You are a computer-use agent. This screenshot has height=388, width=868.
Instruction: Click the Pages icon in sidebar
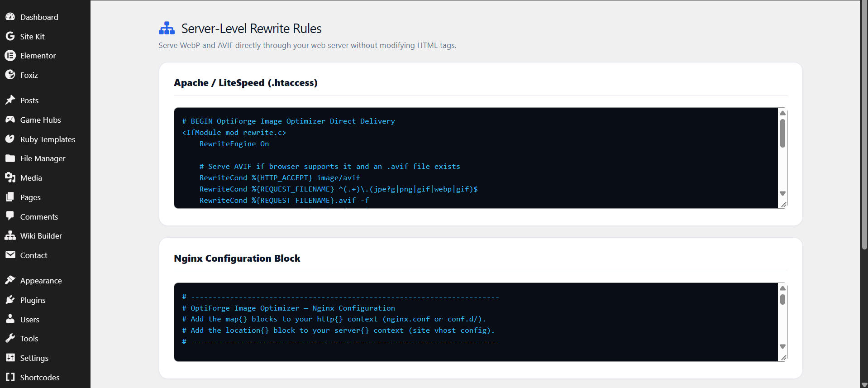click(10, 197)
